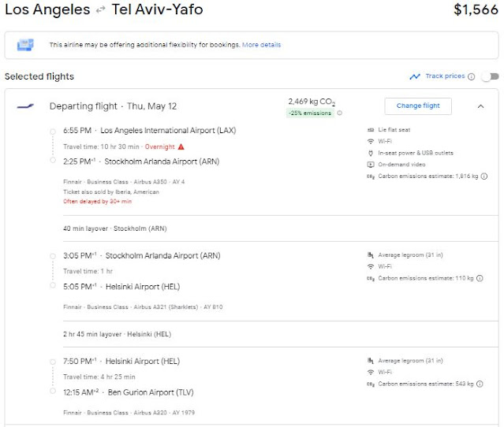
Task: Open the More details link
Action: 261,45
